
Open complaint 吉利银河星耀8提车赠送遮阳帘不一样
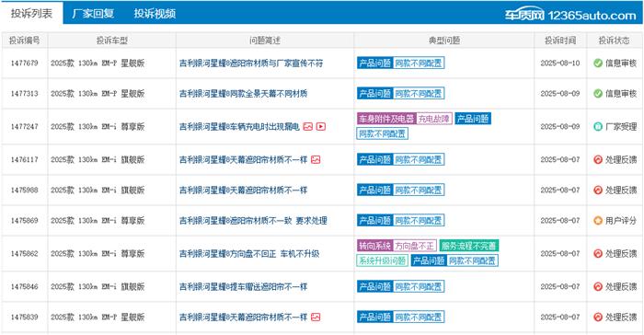243,286
